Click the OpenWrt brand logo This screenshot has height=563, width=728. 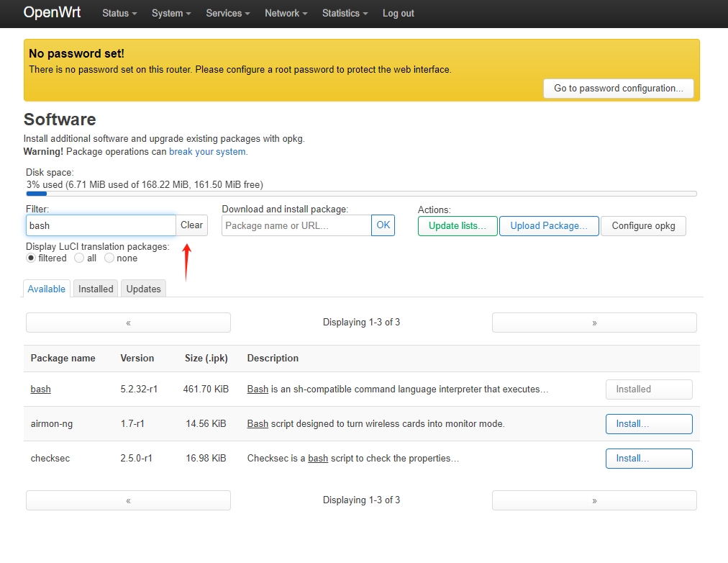pyautogui.click(x=52, y=12)
